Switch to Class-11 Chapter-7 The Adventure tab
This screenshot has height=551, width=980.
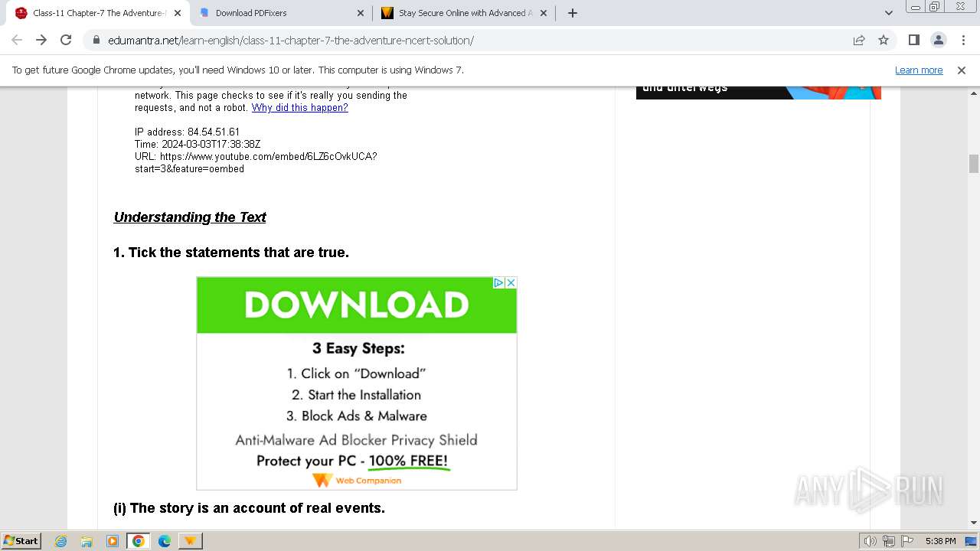pyautogui.click(x=96, y=13)
